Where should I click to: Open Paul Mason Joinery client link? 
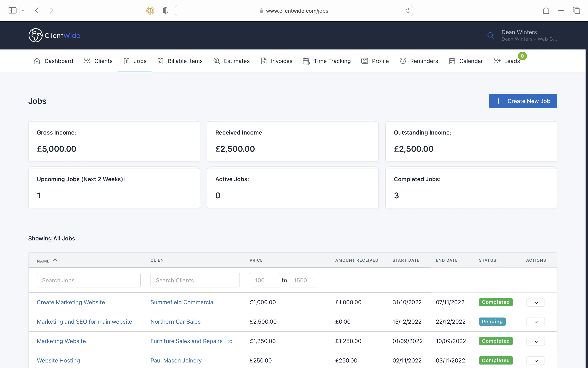point(176,361)
